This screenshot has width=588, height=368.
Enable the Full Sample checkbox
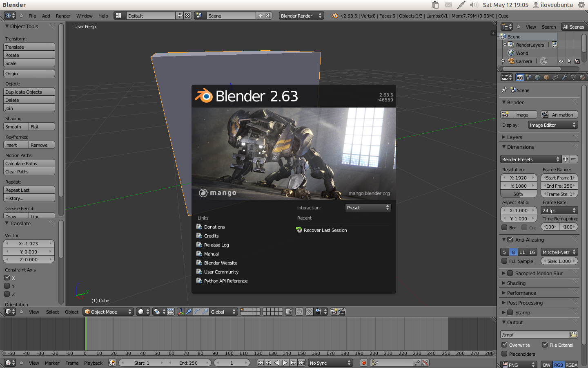[x=504, y=261]
